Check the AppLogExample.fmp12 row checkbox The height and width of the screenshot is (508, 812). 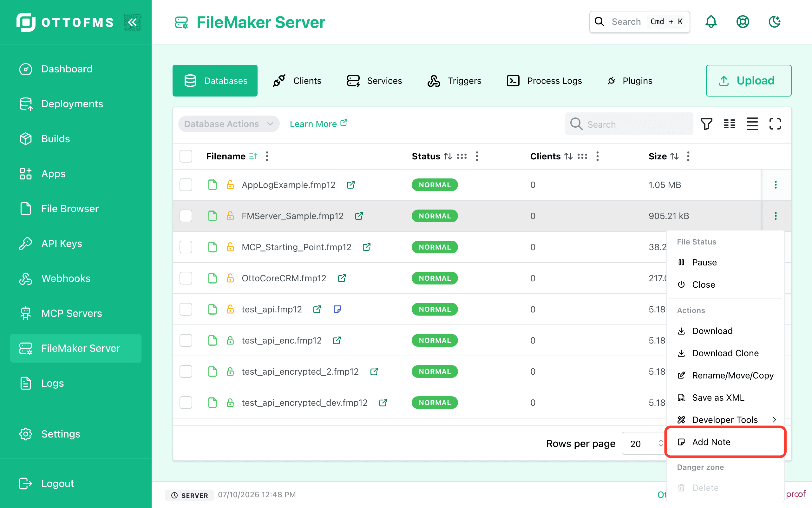186,185
